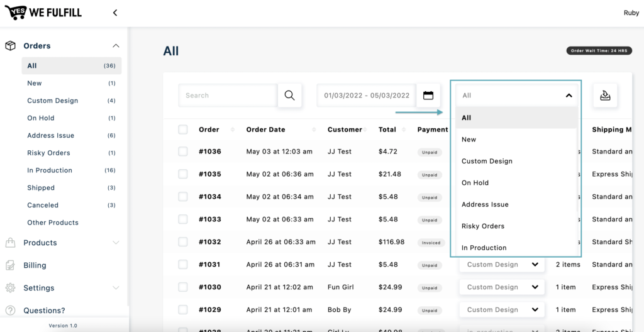Click the Ruby user name

point(631,13)
